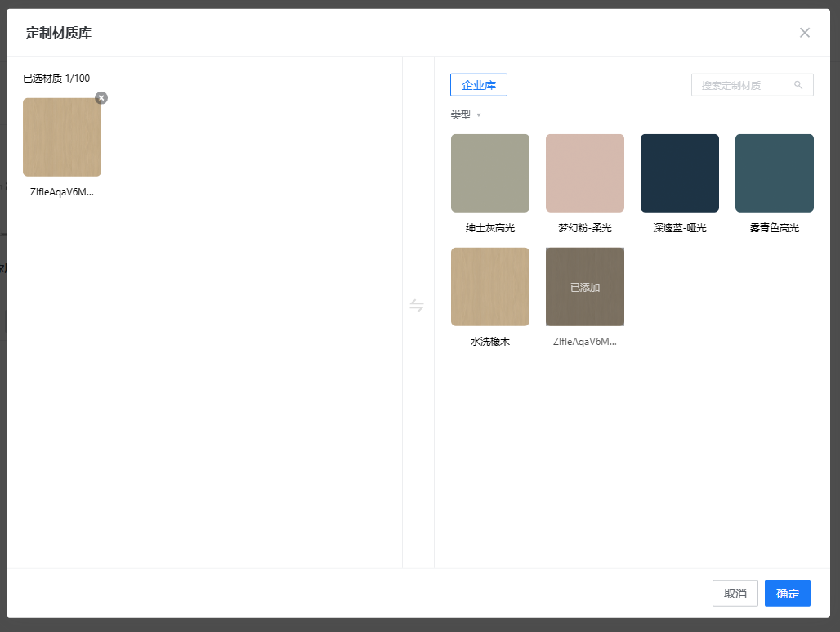
Task: Open the 类型 filter dropdown
Action: 462,115
